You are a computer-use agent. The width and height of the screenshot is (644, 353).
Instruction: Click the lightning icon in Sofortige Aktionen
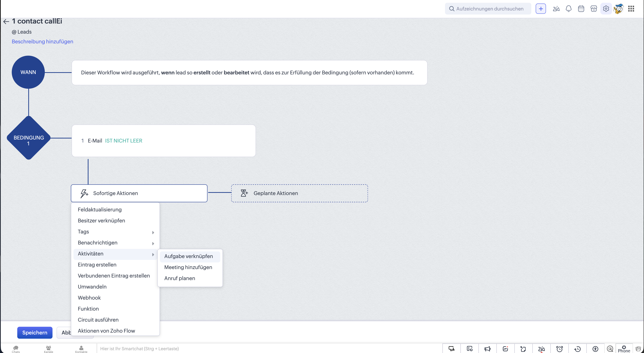84,193
